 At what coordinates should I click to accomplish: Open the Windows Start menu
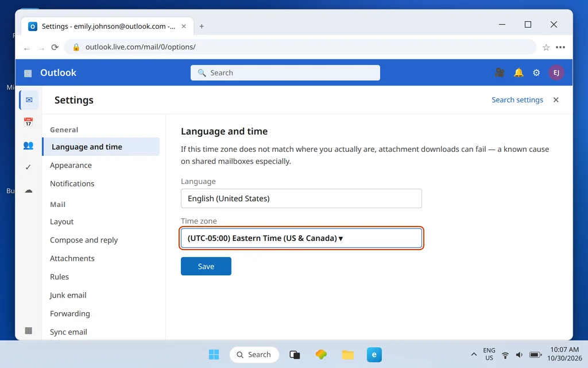[x=214, y=354]
